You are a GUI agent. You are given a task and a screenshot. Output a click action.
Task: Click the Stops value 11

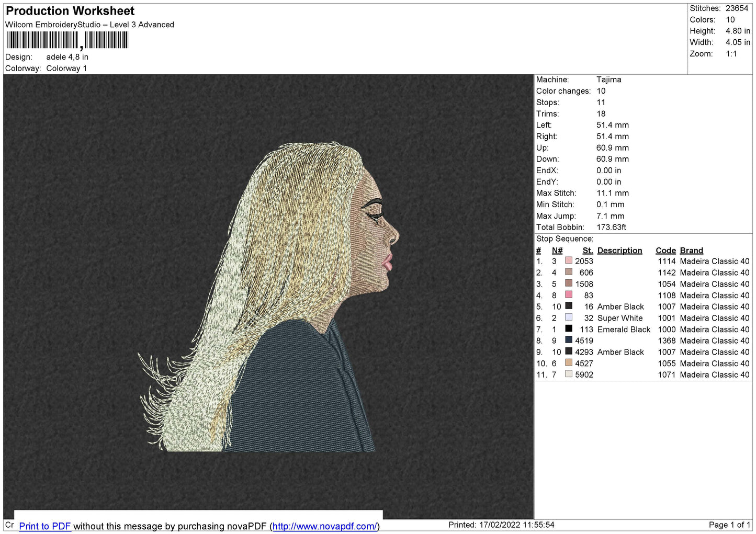(x=601, y=103)
